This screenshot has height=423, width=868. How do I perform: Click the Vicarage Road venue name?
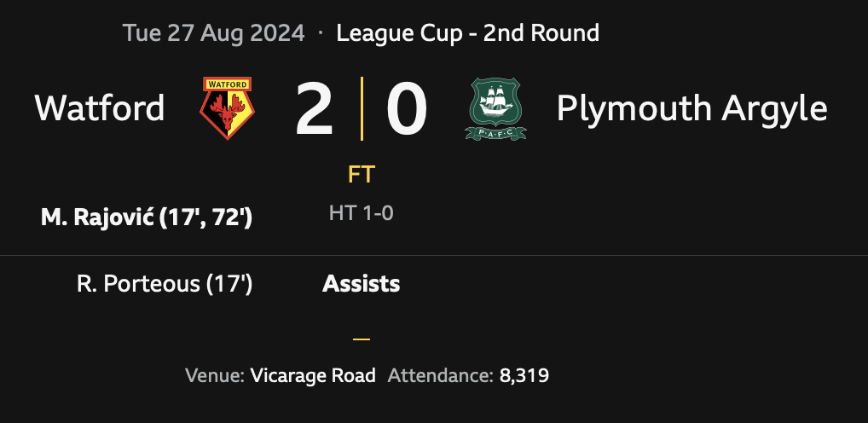pyautogui.click(x=313, y=375)
